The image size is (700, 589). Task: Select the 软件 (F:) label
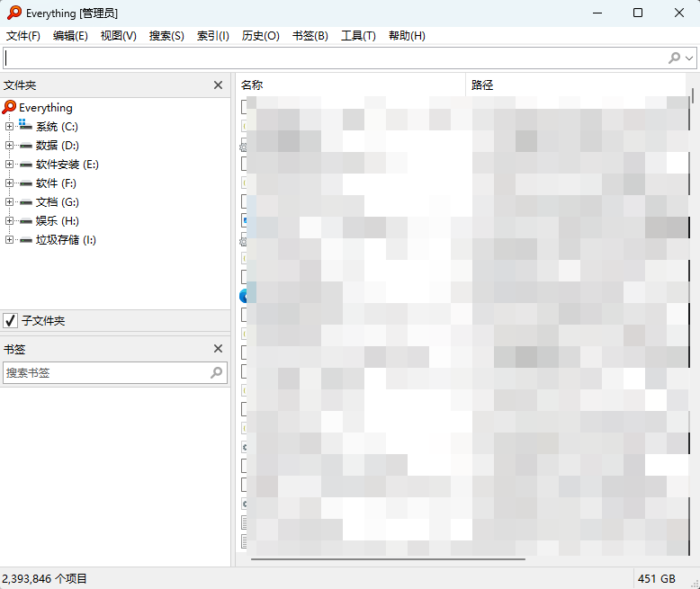click(56, 183)
